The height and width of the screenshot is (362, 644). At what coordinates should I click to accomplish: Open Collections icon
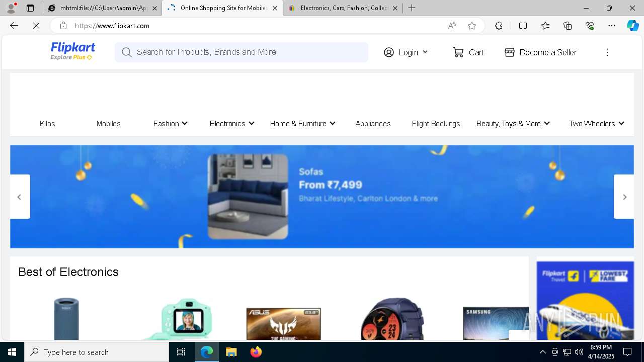click(568, 26)
